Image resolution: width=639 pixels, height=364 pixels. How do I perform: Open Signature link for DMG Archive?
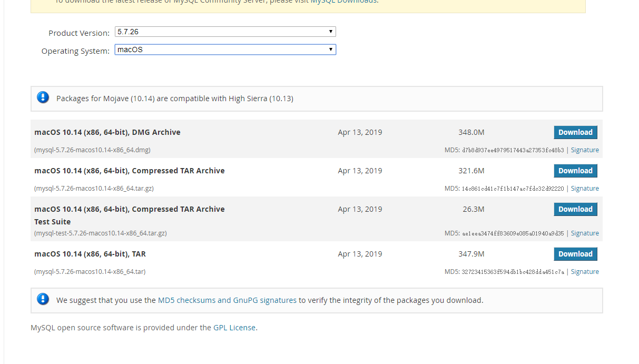(585, 150)
